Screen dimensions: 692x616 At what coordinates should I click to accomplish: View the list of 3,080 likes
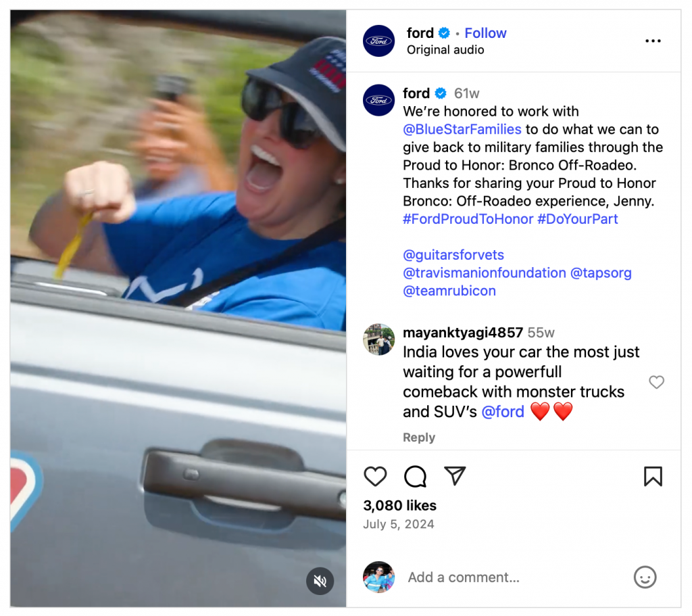point(399,506)
